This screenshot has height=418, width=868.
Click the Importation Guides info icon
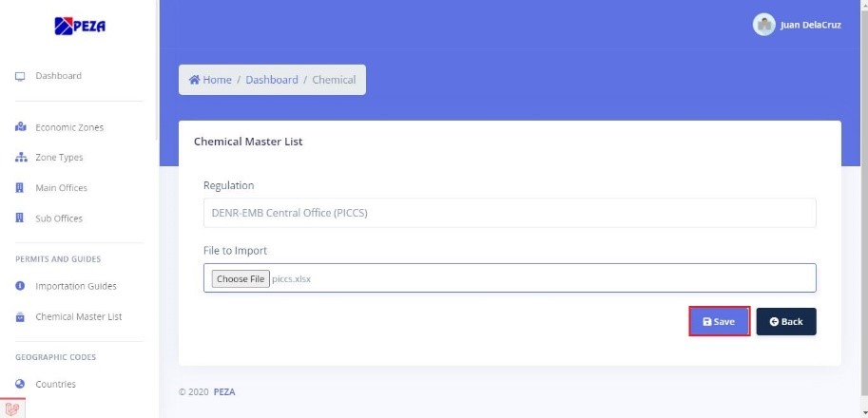(x=20, y=286)
